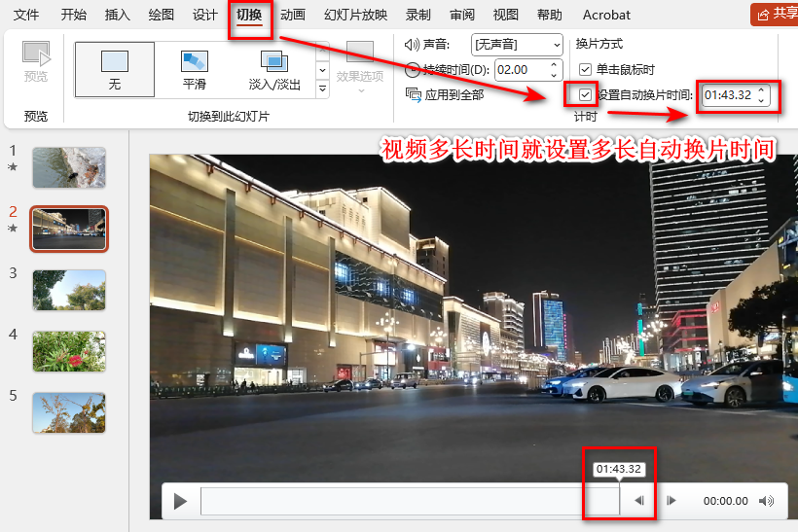Click slide 1 transition star icon
Image resolution: width=798 pixels, height=532 pixels.
tap(13, 167)
